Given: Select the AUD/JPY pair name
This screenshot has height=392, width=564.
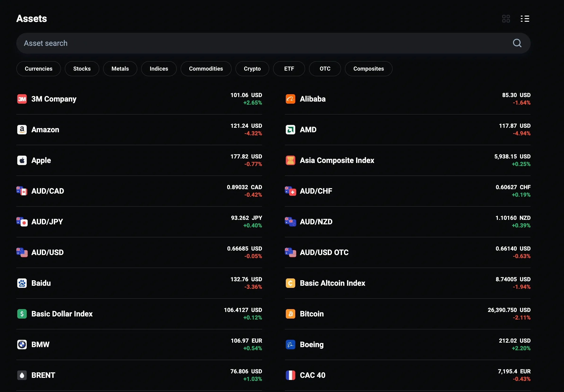Looking at the screenshot, I should click(47, 222).
